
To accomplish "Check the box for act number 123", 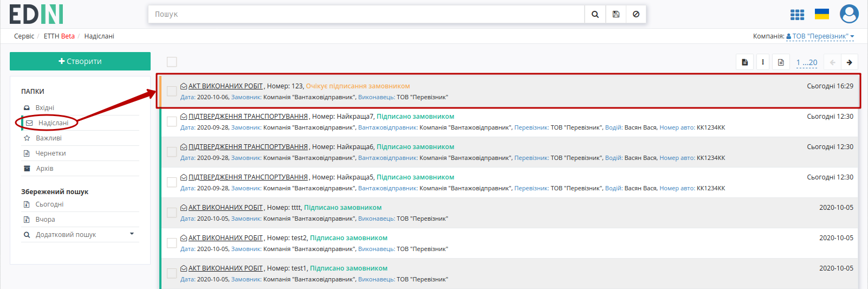I will tap(172, 91).
